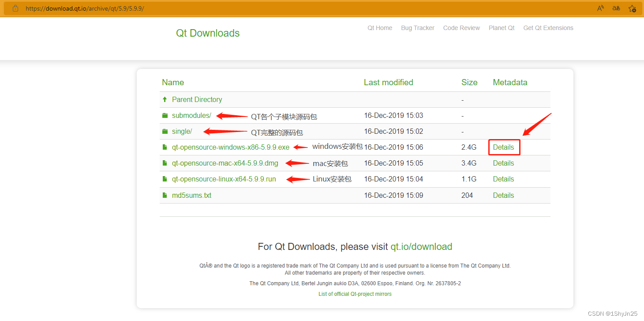
Task: Click the Qt Downloads title link
Action: point(208,33)
